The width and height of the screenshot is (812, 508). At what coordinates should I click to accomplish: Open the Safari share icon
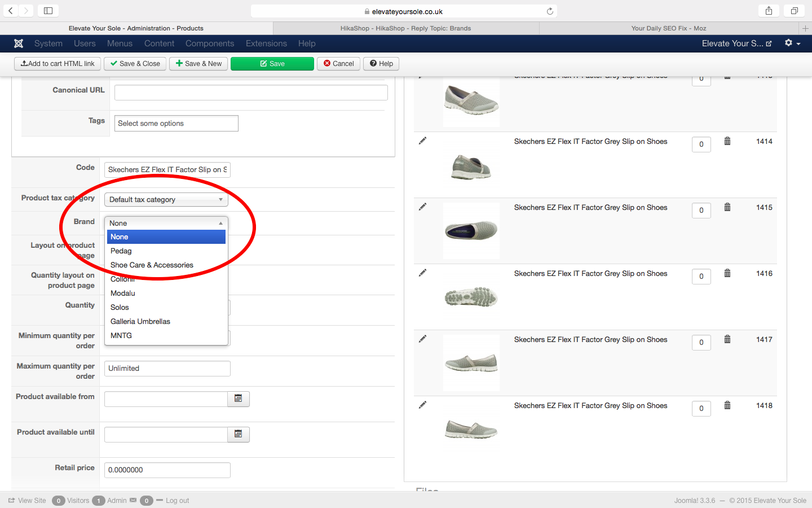pyautogui.click(x=769, y=11)
